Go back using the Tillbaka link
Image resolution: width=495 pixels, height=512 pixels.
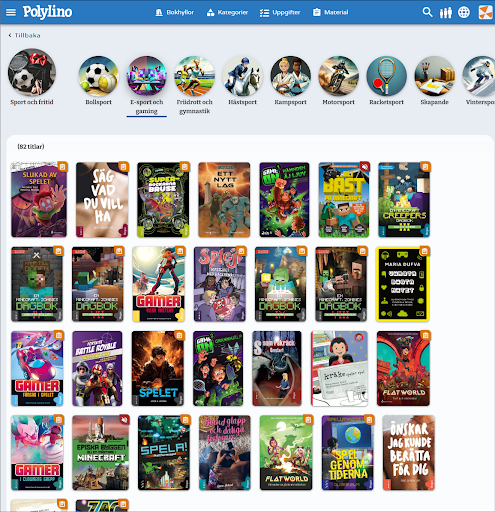tap(24, 35)
